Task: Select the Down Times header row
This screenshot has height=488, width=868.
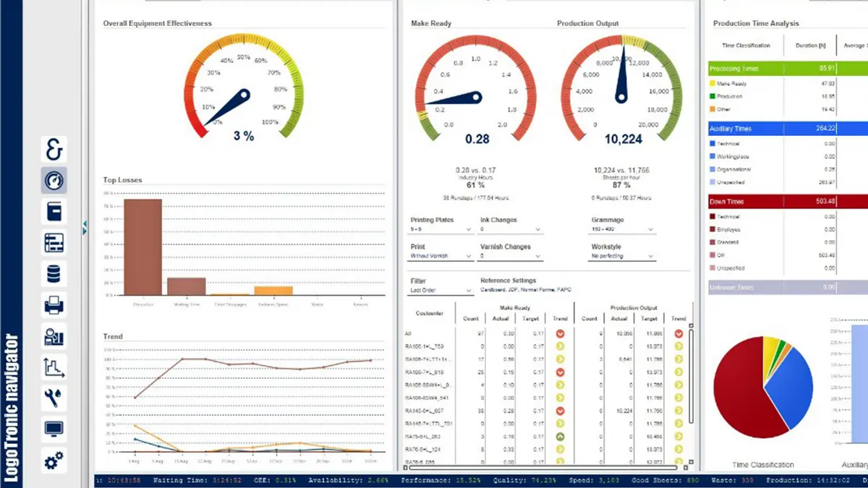Action: (x=773, y=201)
